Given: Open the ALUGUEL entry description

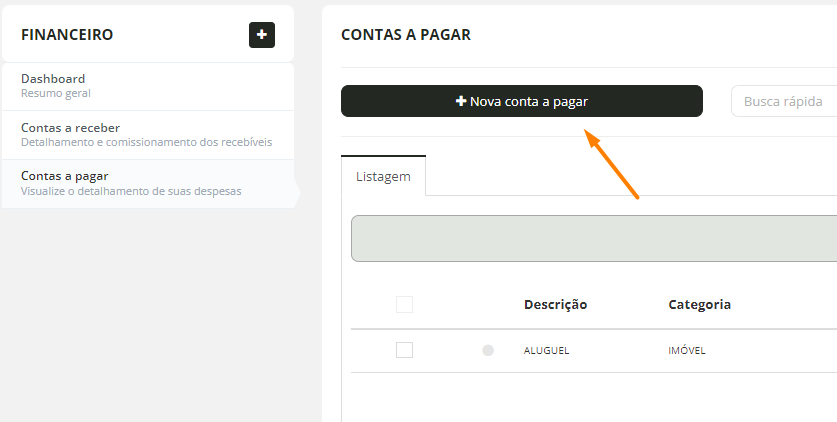Looking at the screenshot, I should click(546, 351).
